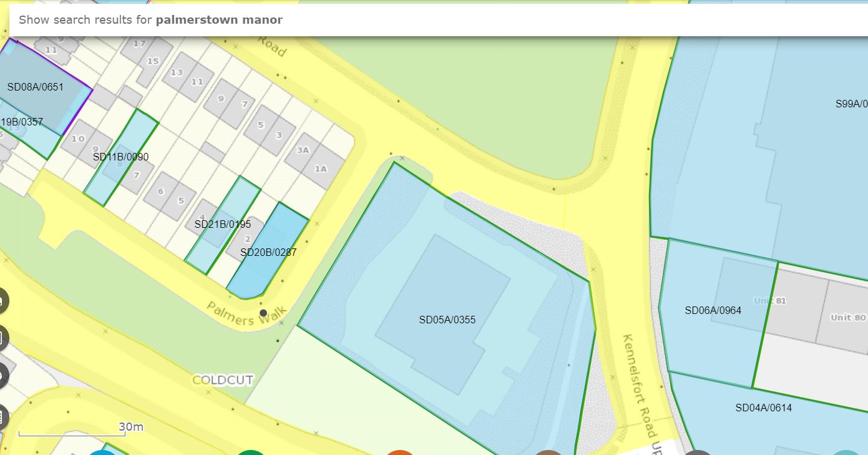Click the dark point marker on Palmers Walk
The image size is (868, 455).
(x=263, y=313)
